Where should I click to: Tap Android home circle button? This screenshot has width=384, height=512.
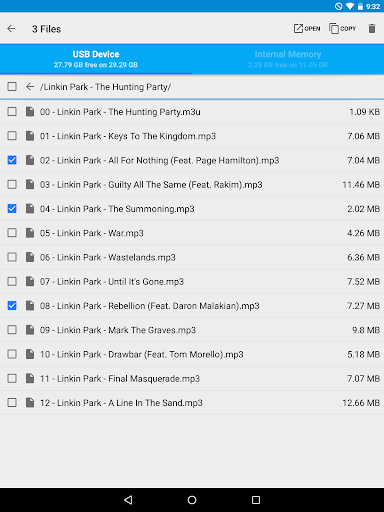(192, 500)
